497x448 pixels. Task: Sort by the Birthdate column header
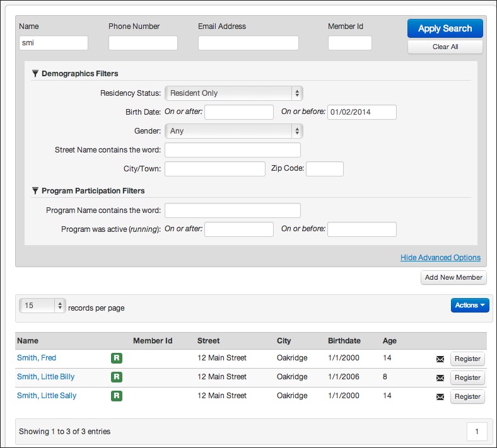(344, 341)
